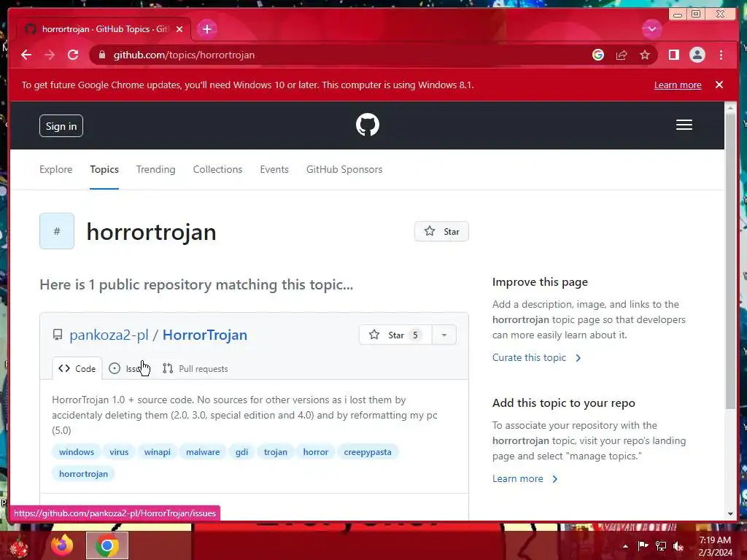Bookmark this page with the star icon

point(645,55)
